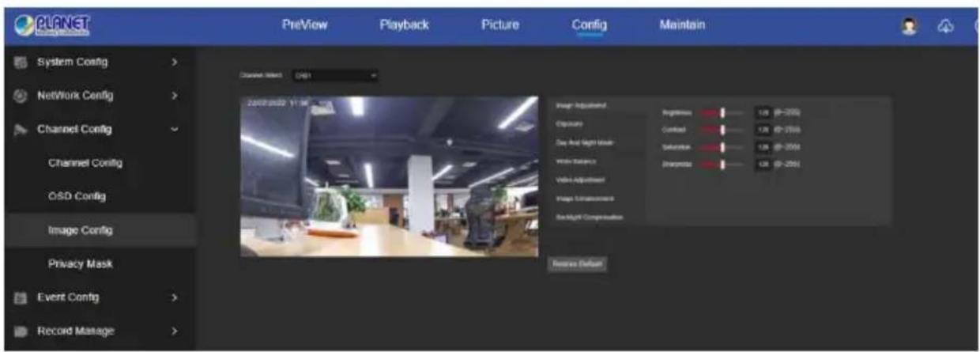Viewport: 980px width, 352px height.
Task: Open the user account icon
Action: tap(909, 25)
